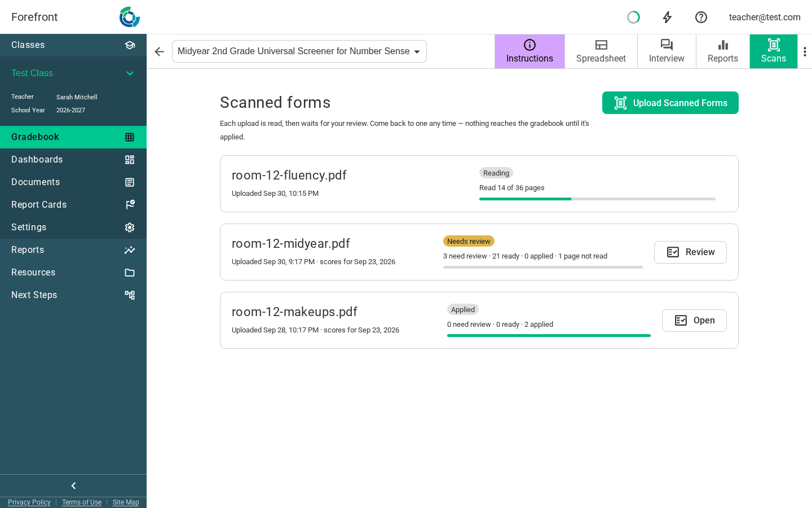Open the Dashboards menu item
Screen dimensions: 812x508
(x=73, y=160)
